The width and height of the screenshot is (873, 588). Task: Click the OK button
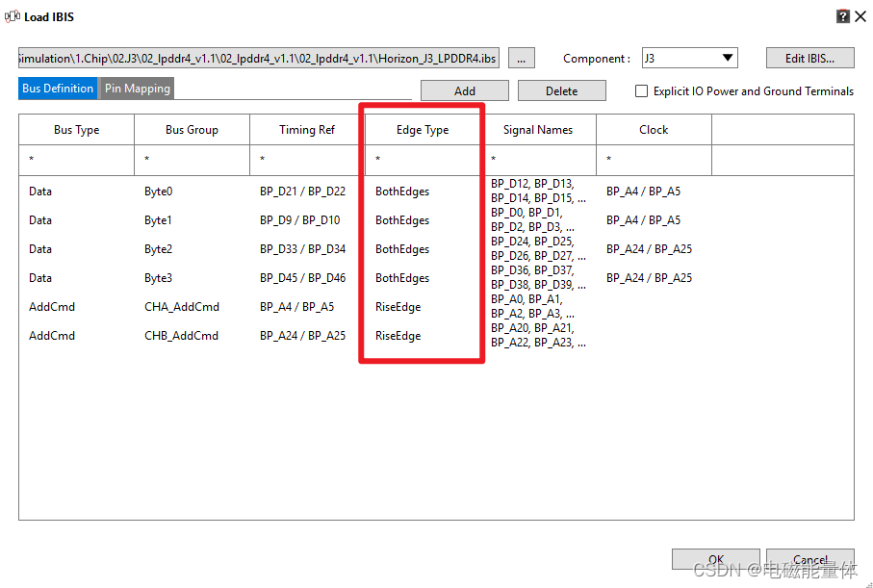[715, 558]
